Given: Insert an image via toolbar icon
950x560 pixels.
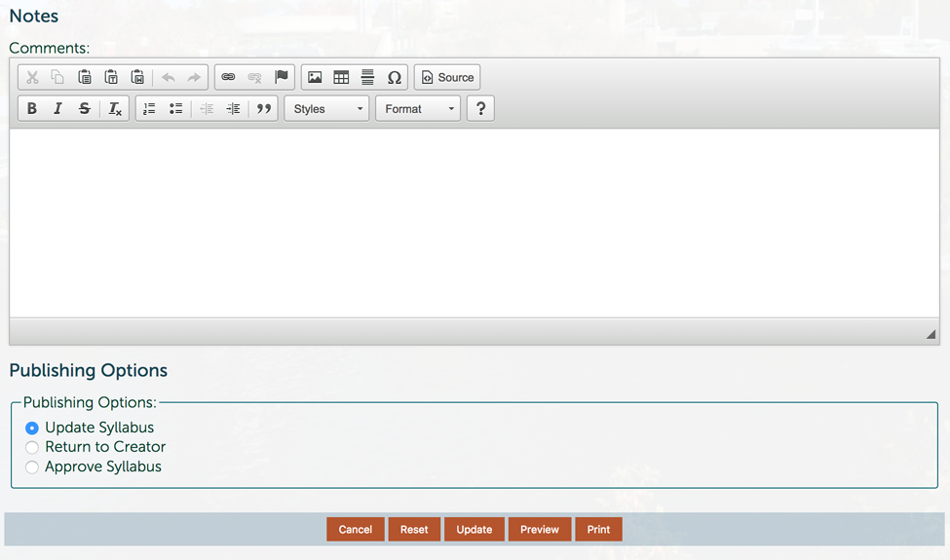Looking at the screenshot, I should click(x=315, y=78).
